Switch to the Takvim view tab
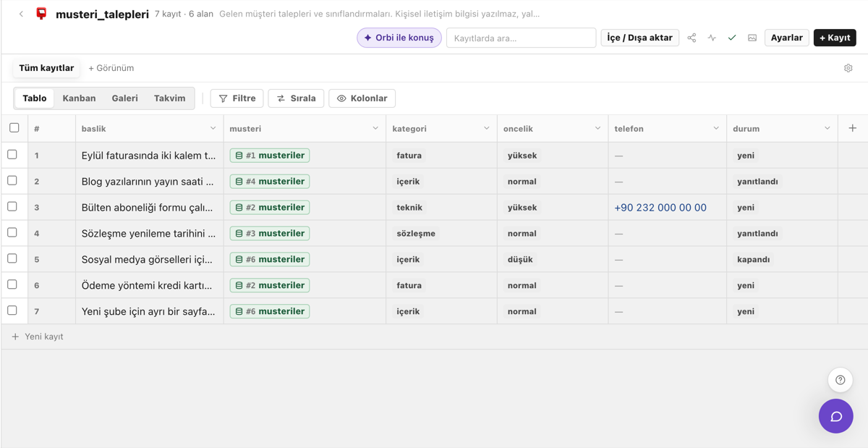 [x=169, y=98]
